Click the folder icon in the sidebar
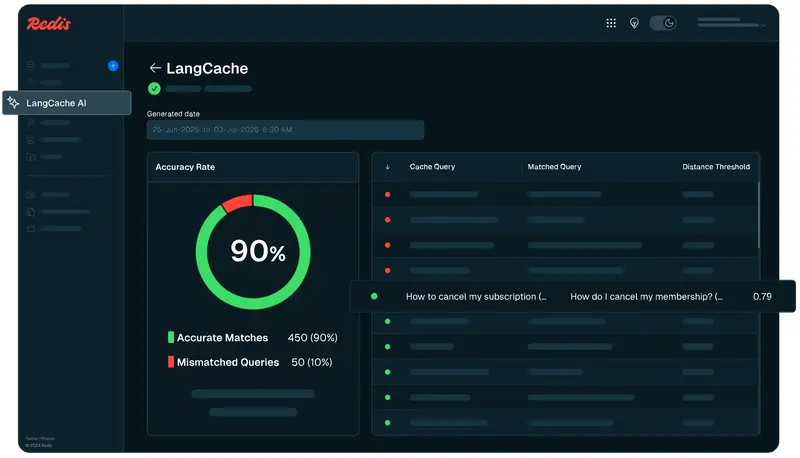 point(31,157)
